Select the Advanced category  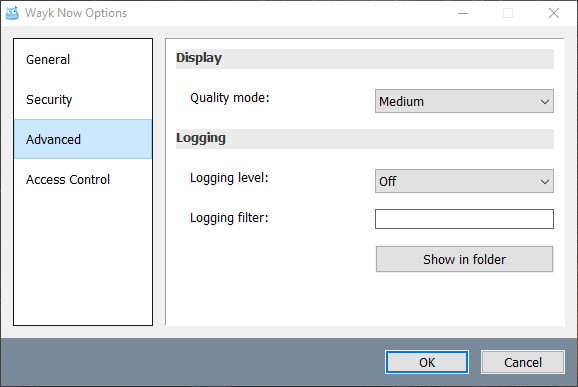coord(83,139)
